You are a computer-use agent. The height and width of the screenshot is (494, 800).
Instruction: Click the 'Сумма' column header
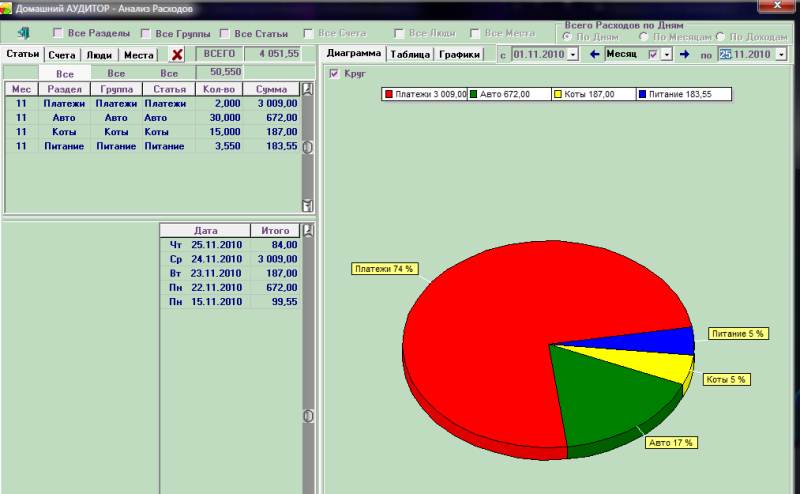[271, 89]
